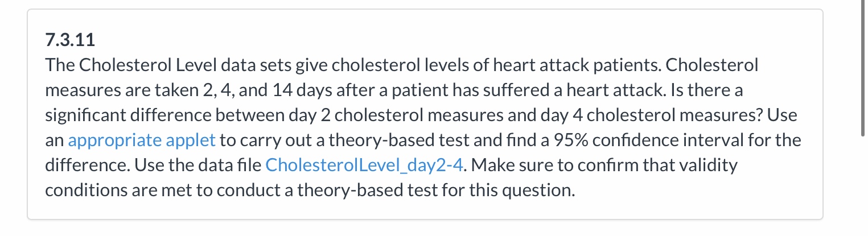This screenshot has height=236, width=868.
Task: Click the "conditions are met" phrase
Action: coord(126,190)
